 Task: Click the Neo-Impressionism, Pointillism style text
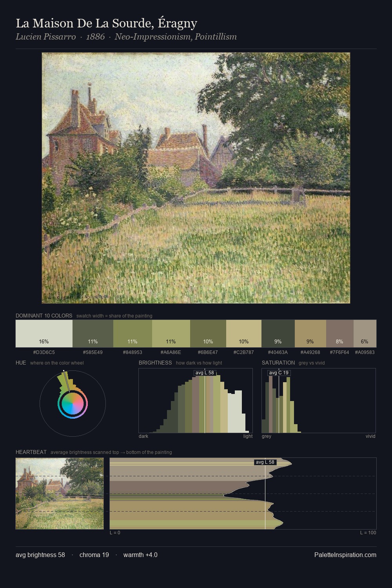176,37
